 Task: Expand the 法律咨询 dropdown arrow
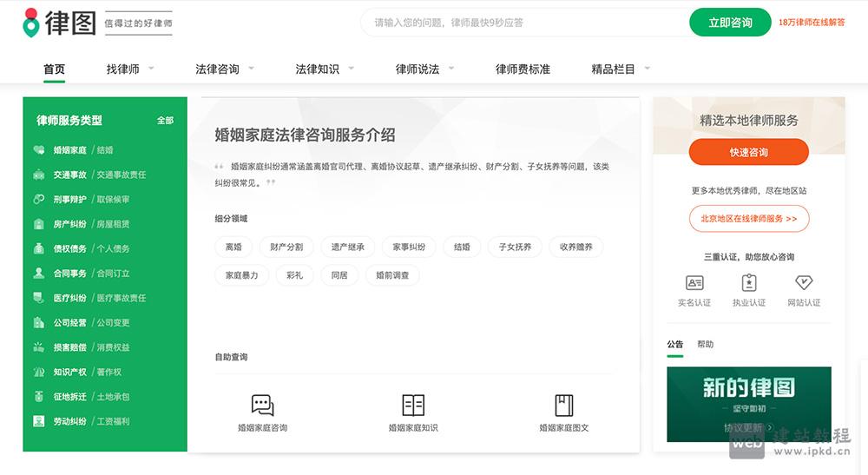pyautogui.click(x=251, y=69)
